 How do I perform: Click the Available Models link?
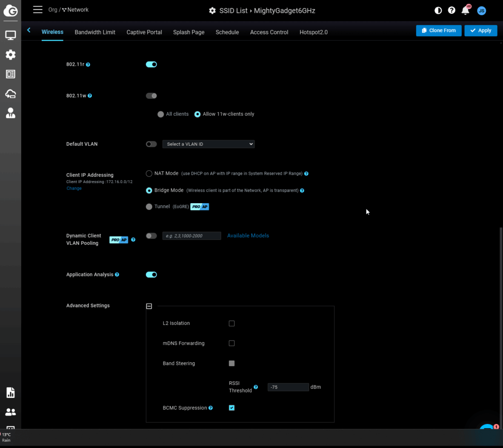tap(248, 236)
